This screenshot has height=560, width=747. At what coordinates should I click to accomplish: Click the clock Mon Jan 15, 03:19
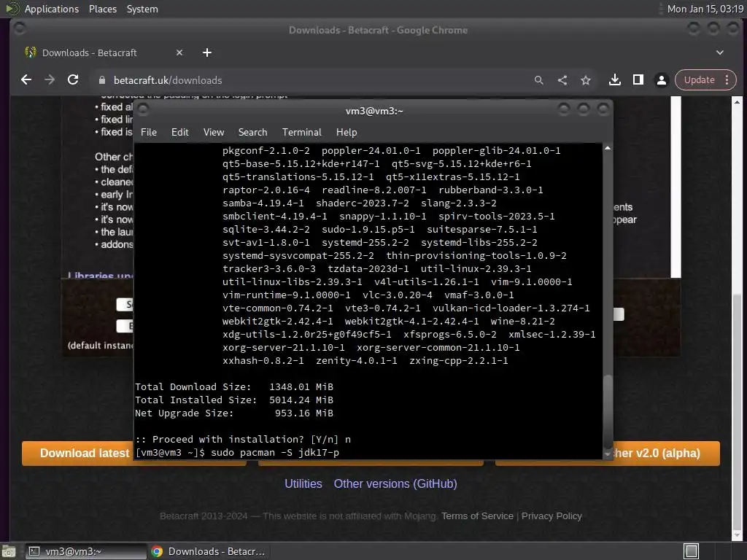click(x=705, y=9)
